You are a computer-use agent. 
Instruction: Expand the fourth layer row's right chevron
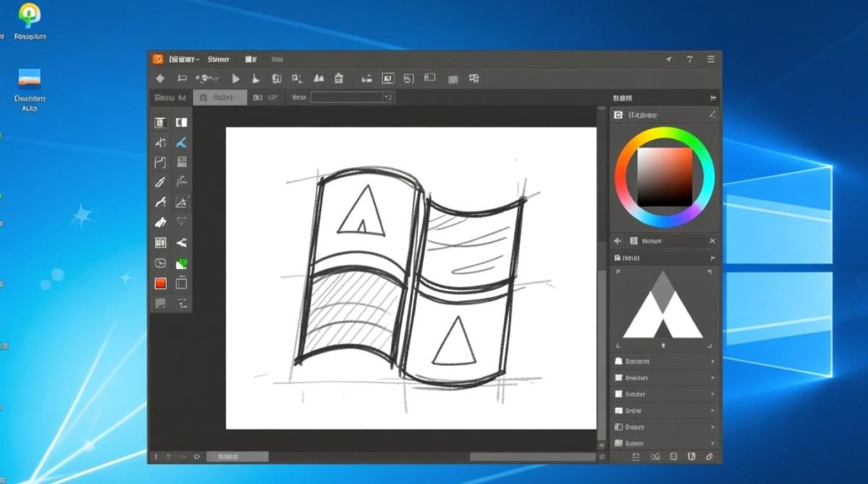712,410
